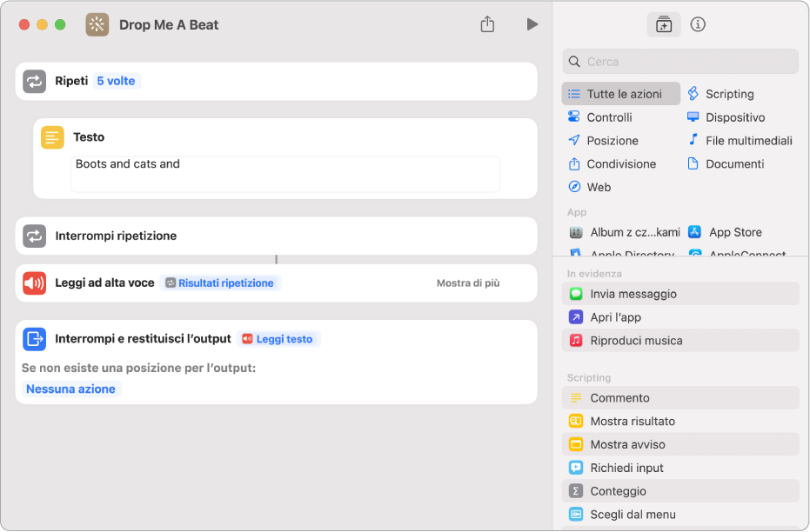
Task: Add the Scegli dal menu action
Action: 680,515
